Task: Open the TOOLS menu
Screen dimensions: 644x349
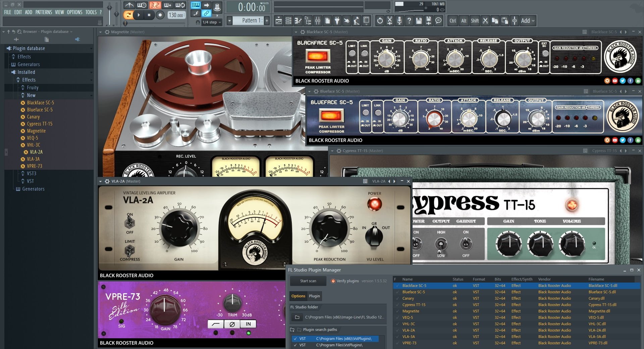Action: tap(91, 12)
